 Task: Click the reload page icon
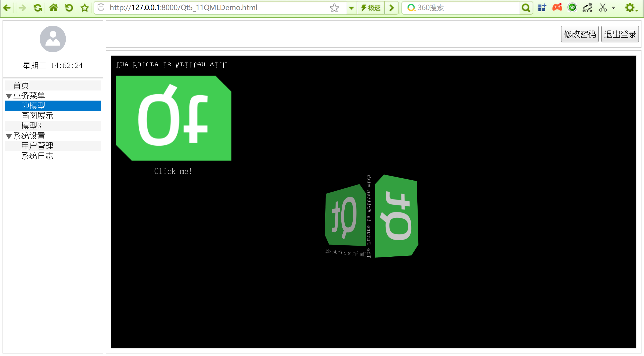click(x=38, y=8)
